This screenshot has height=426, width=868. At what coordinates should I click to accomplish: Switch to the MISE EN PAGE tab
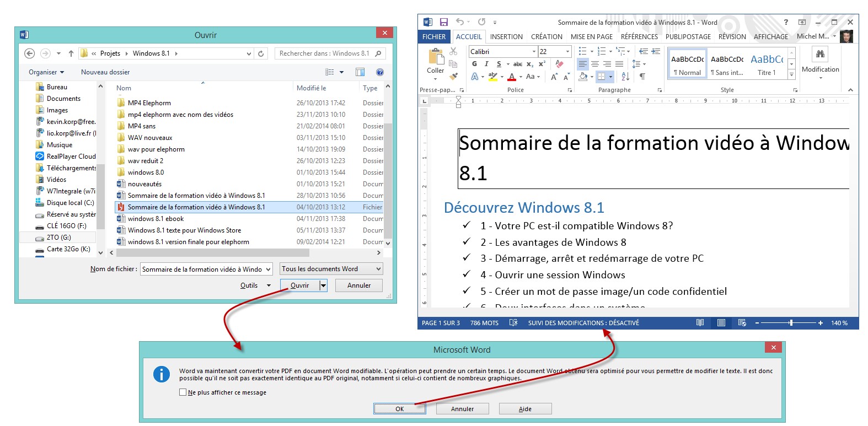coord(591,36)
